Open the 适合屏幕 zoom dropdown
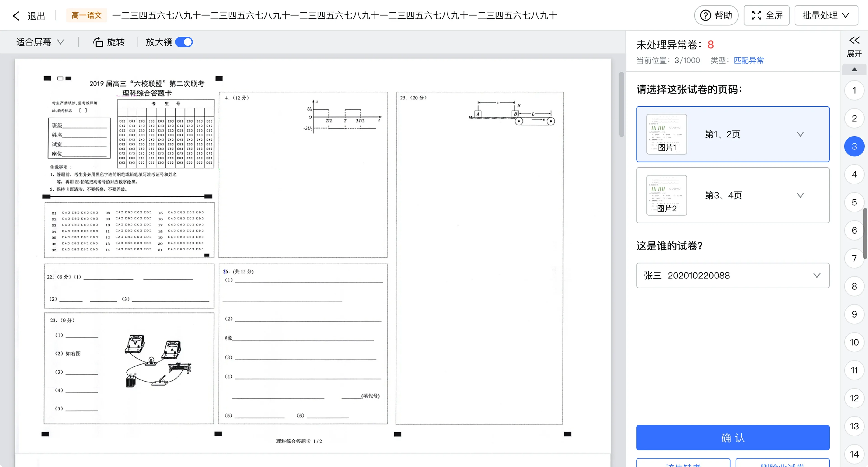This screenshot has width=868, height=467. click(x=40, y=42)
